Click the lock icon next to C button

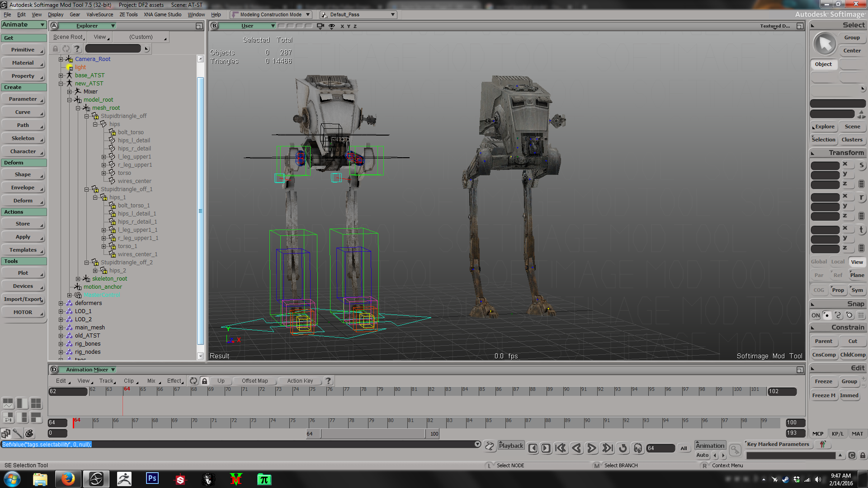(863, 455)
